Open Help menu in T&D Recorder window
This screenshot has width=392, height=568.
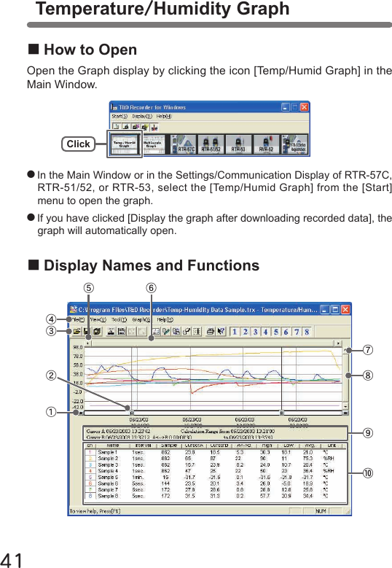164,116
